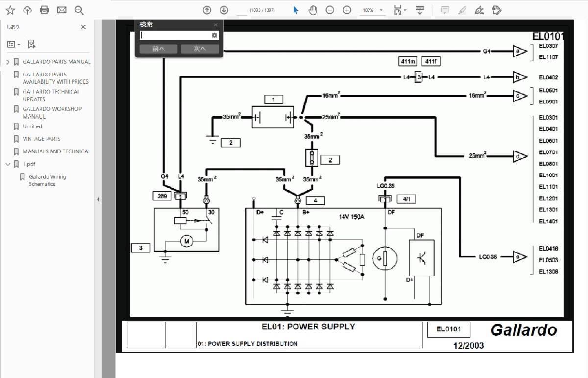Open MANUALS AND TECHNICAL bookmark

click(56, 151)
